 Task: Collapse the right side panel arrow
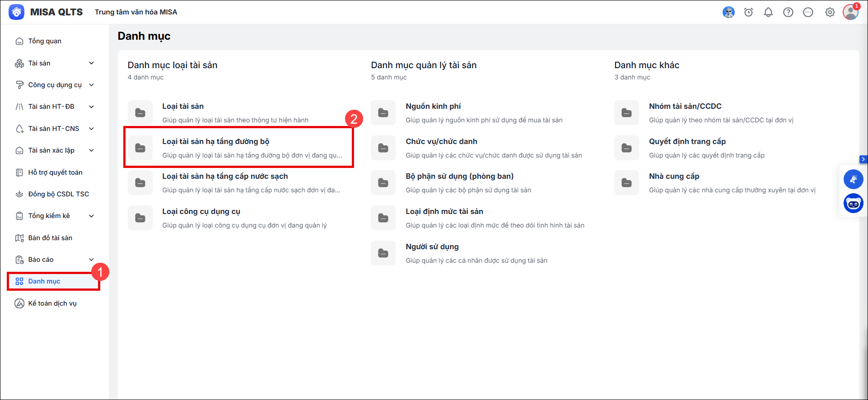click(863, 159)
